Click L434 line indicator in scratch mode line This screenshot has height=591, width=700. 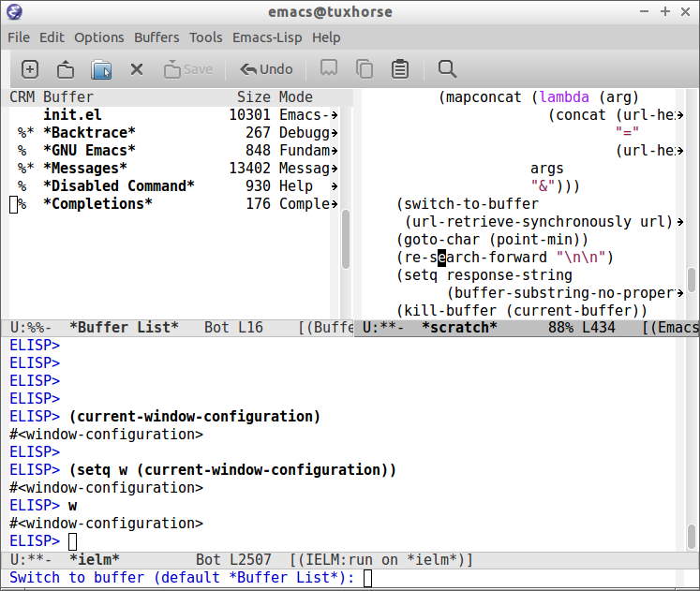point(598,328)
